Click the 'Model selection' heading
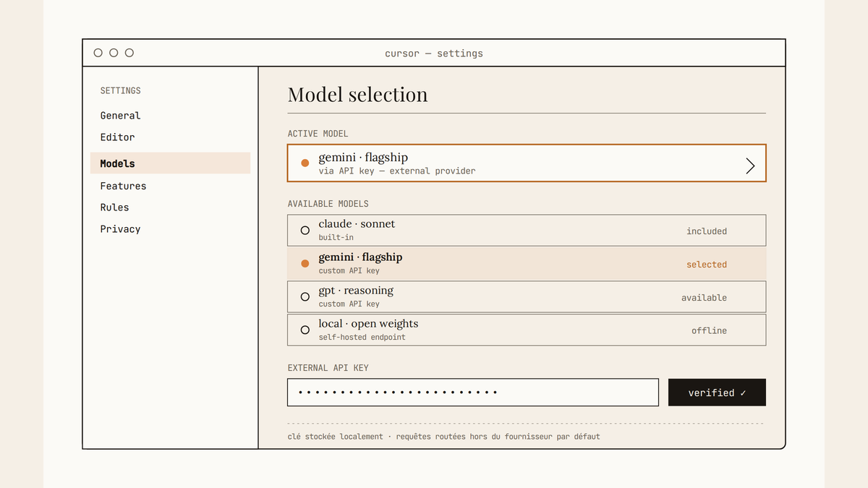The width and height of the screenshot is (868, 488). [x=357, y=95]
